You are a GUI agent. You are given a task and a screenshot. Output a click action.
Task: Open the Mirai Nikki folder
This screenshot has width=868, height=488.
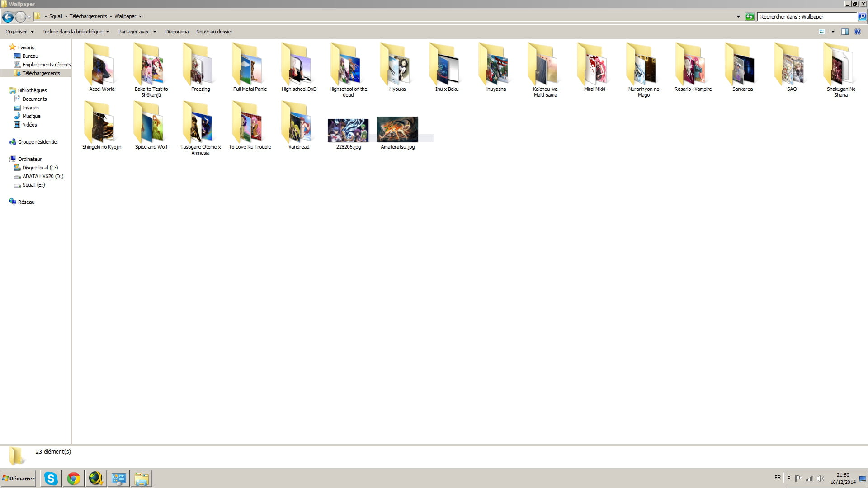(594, 68)
